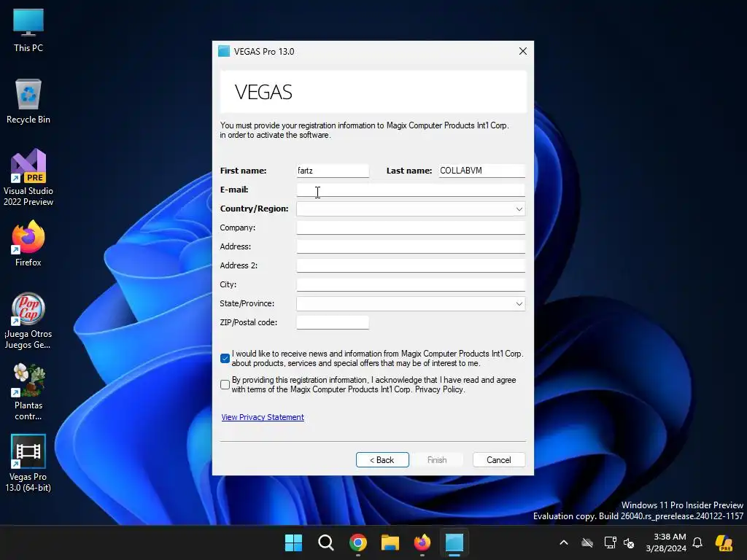This screenshot has height=560, width=747.
Task: Focus the E-mail input field
Action: (411, 190)
